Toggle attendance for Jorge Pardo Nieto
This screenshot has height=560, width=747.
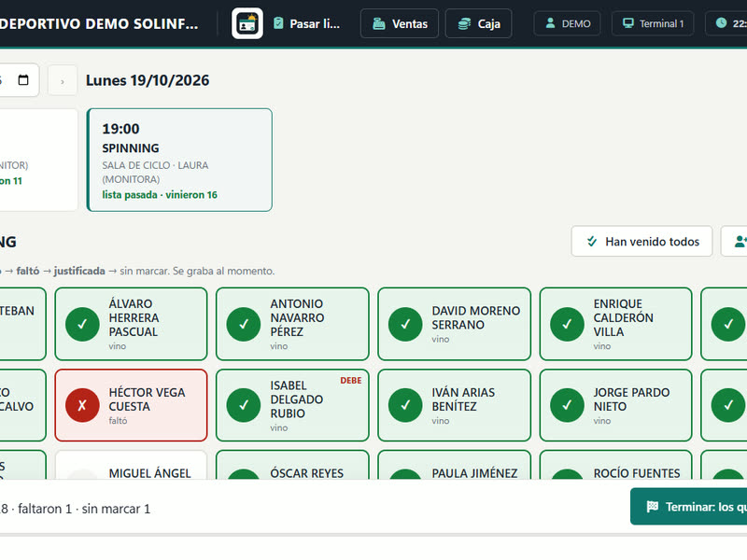[x=615, y=405]
